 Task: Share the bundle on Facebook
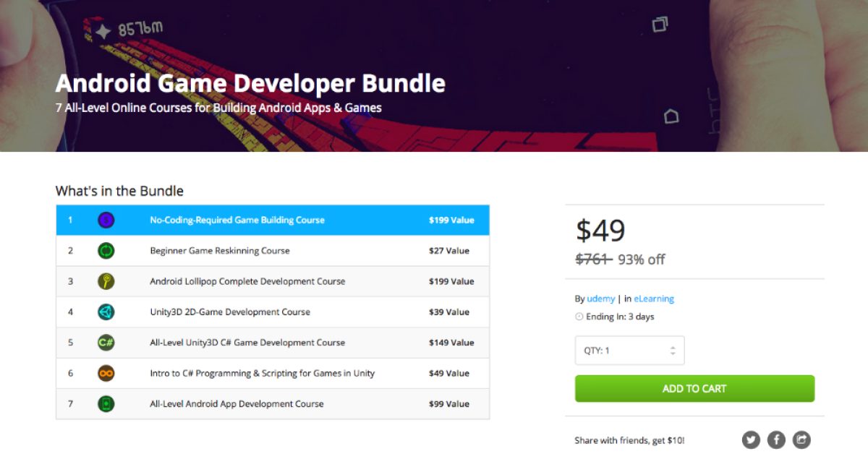click(775, 440)
